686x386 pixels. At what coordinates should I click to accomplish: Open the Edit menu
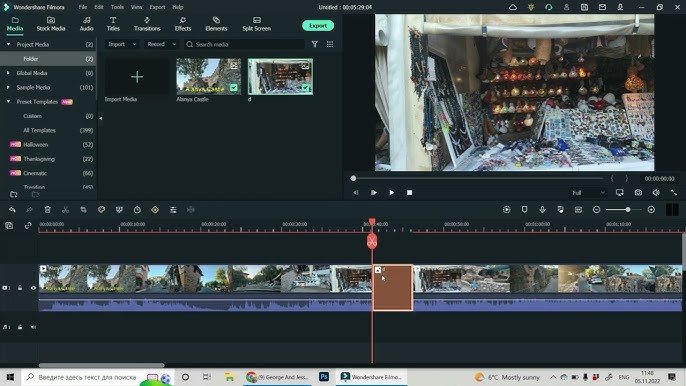pos(99,7)
